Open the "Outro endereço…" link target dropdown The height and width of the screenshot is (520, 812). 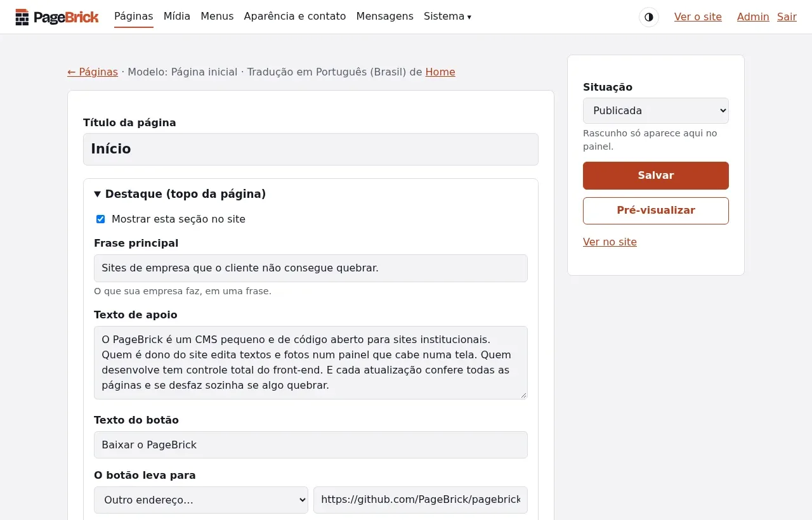click(201, 500)
